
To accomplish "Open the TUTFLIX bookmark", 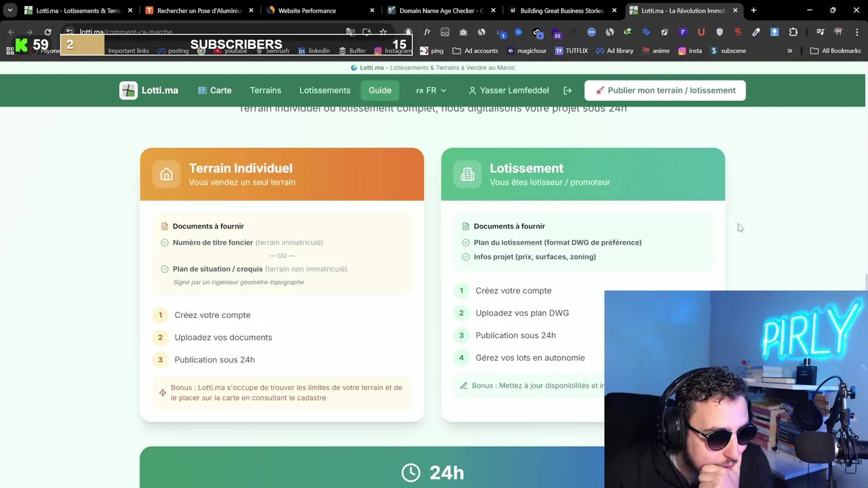I will tap(572, 51).
